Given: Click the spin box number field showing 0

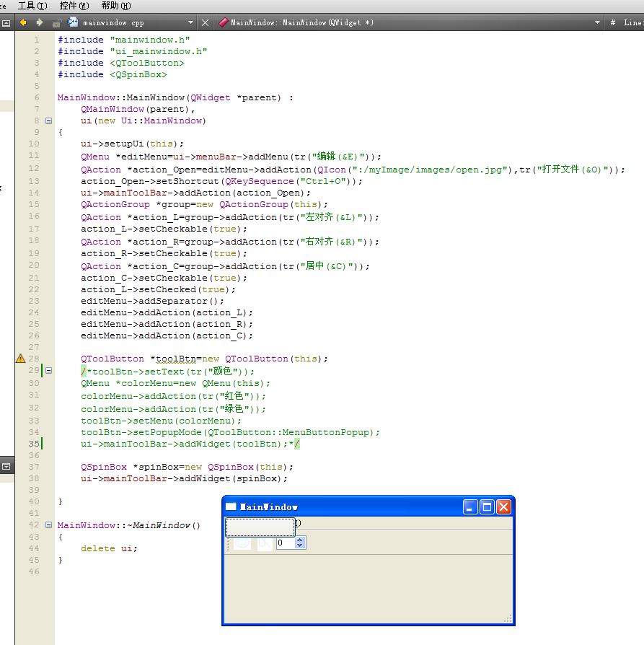Looking at the screenshot, I should coord(286,543).
